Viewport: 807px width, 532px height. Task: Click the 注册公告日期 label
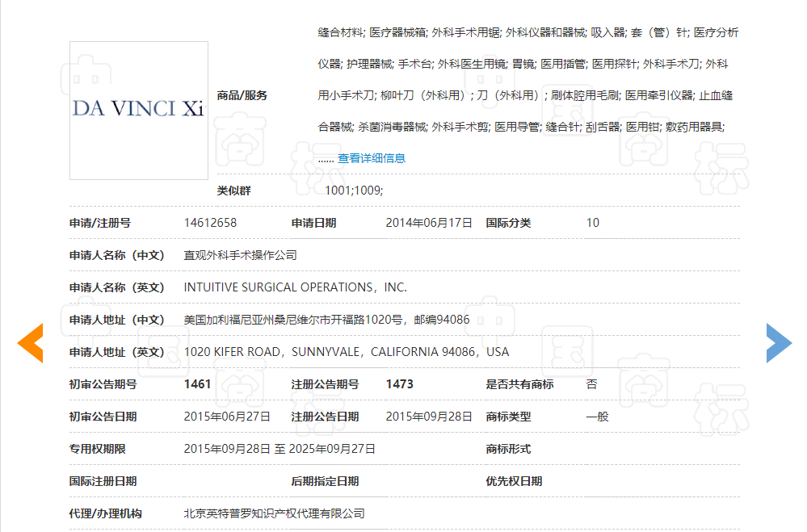[325, 417]
